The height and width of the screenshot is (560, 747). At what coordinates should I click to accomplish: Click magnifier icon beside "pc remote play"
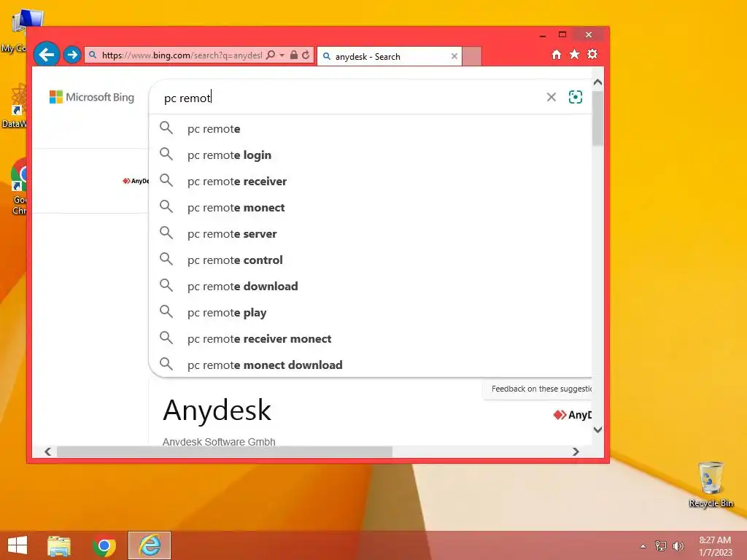pyautogui.click(x=166, y=311)
